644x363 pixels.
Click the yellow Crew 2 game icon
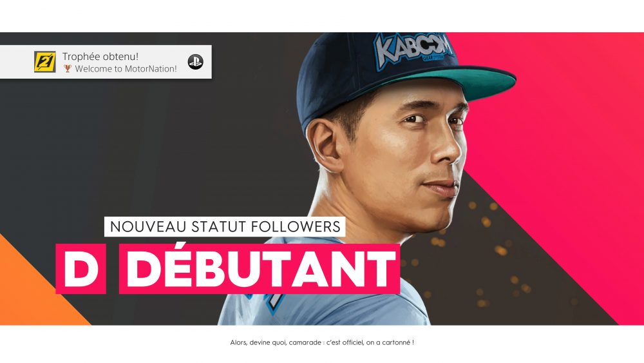pos(45,62)
